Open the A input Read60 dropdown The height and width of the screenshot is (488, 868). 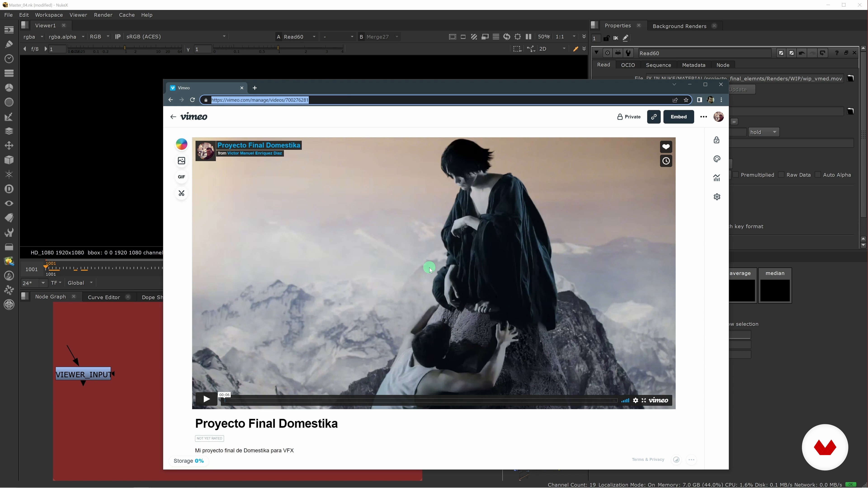point(300,37)
